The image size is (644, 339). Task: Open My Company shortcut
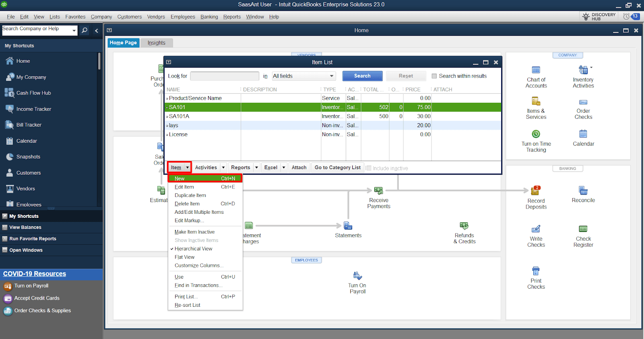(x=31, y=77)
